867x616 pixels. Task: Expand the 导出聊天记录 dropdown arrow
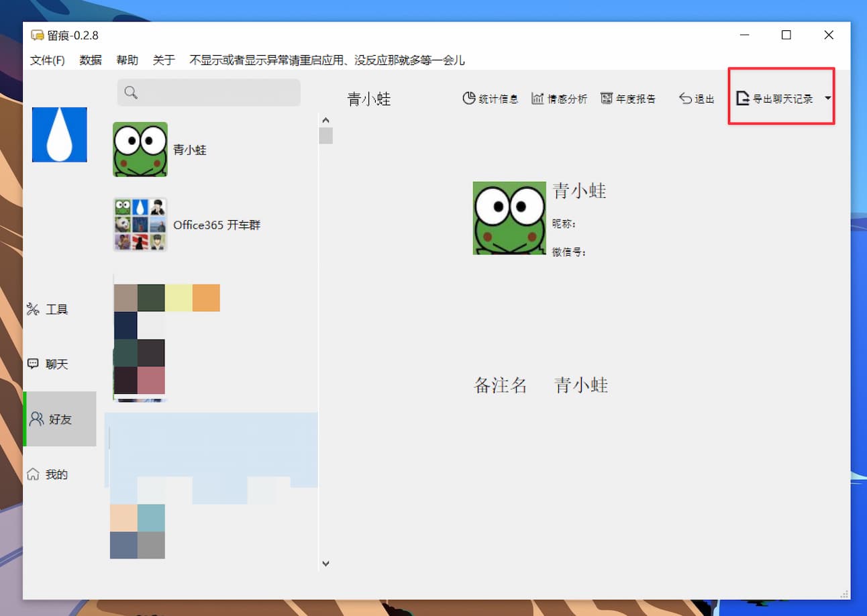coord(827,98)
